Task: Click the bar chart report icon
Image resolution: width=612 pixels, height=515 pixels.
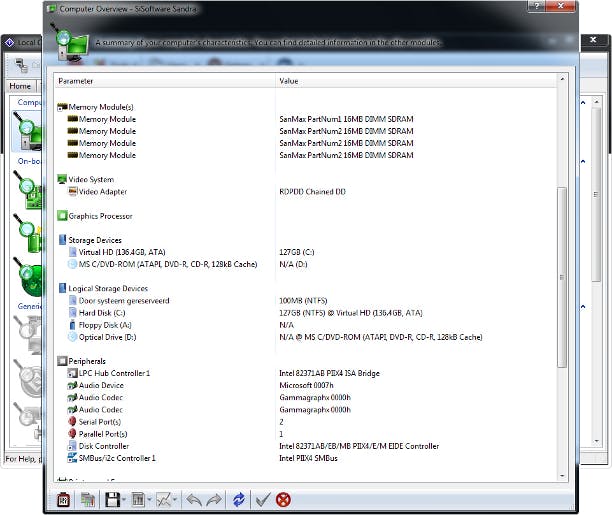Action: pyautogui.click(x=138, y=500)
